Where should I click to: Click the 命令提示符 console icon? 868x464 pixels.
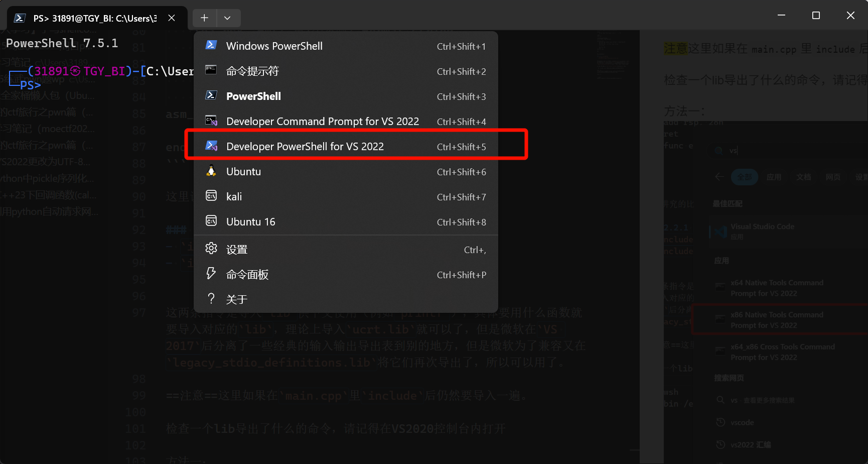point(211,70)
